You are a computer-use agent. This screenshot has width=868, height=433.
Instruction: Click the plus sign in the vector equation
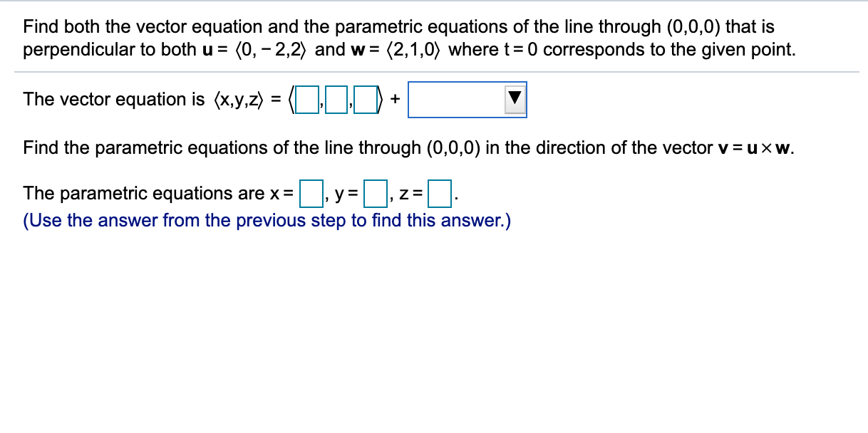tap(396, 100)
